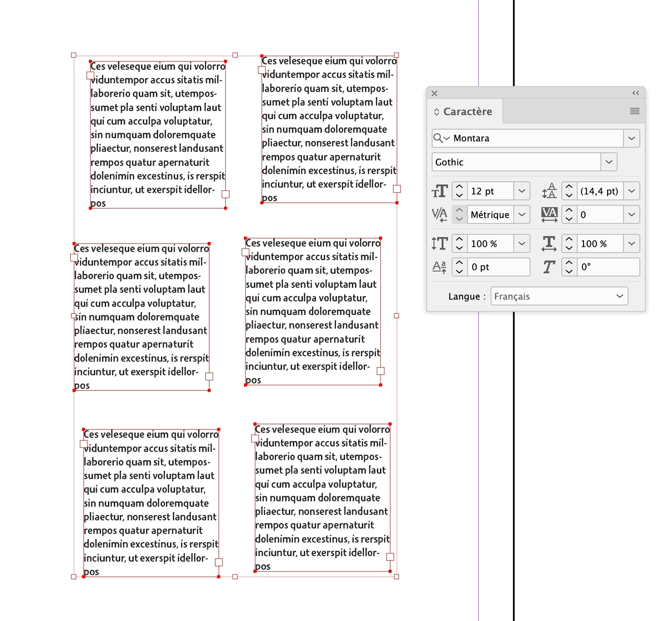
Task: Click the horizontal scale 100 % field
Action: [x=600, y=244]
